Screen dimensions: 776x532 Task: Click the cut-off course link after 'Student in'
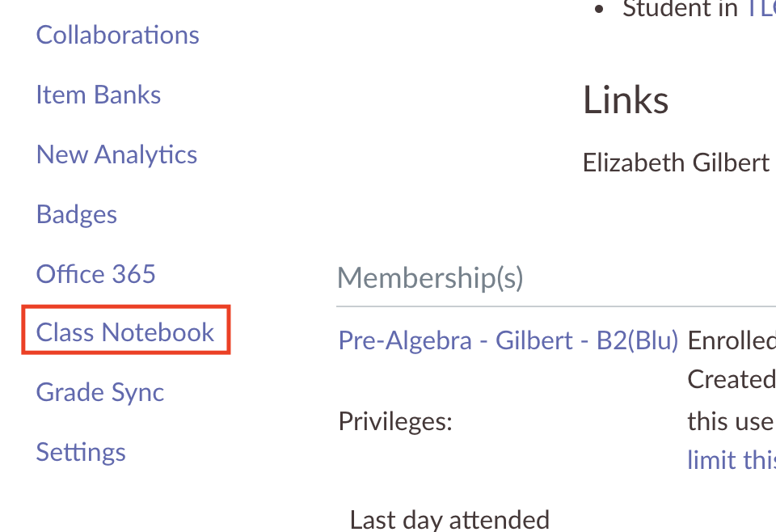click(x=760, y=10)
